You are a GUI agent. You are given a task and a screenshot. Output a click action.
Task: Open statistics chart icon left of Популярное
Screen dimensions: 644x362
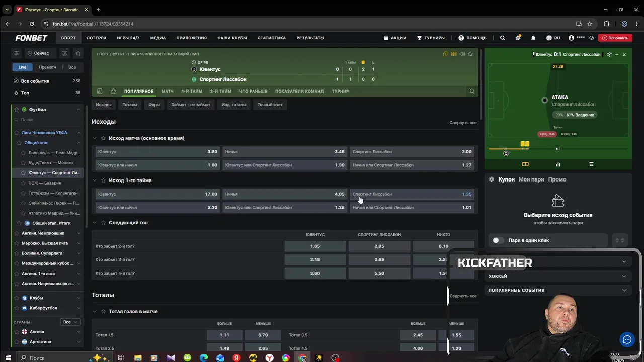(x=100, y=91)
